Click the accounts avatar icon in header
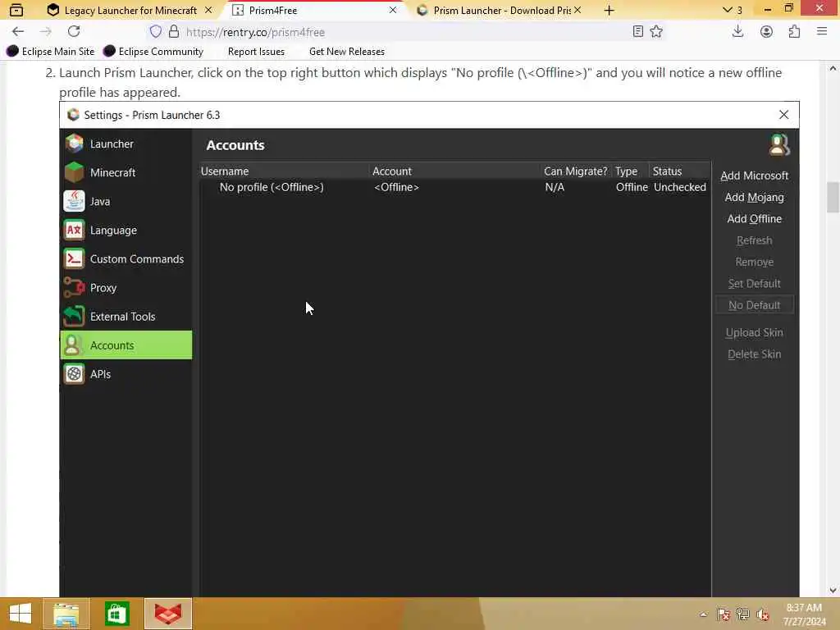840x630 pixels. click(x=779, y=145)
